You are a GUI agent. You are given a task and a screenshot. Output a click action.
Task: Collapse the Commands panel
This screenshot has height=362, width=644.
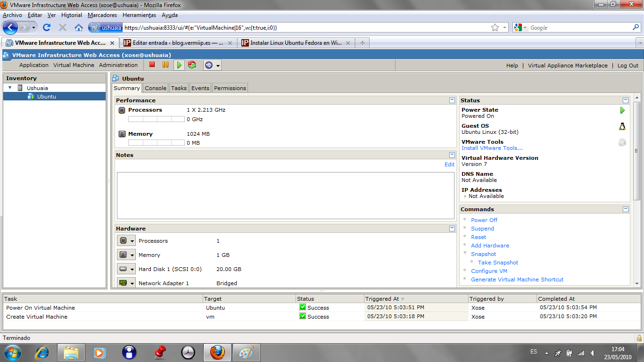625,209
